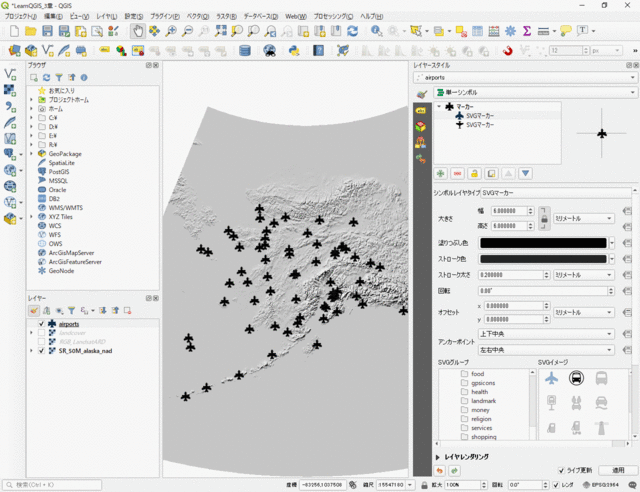The image size is (640, 492).
Task: Remove symbol layer with red minus
Action: [458, 174]
